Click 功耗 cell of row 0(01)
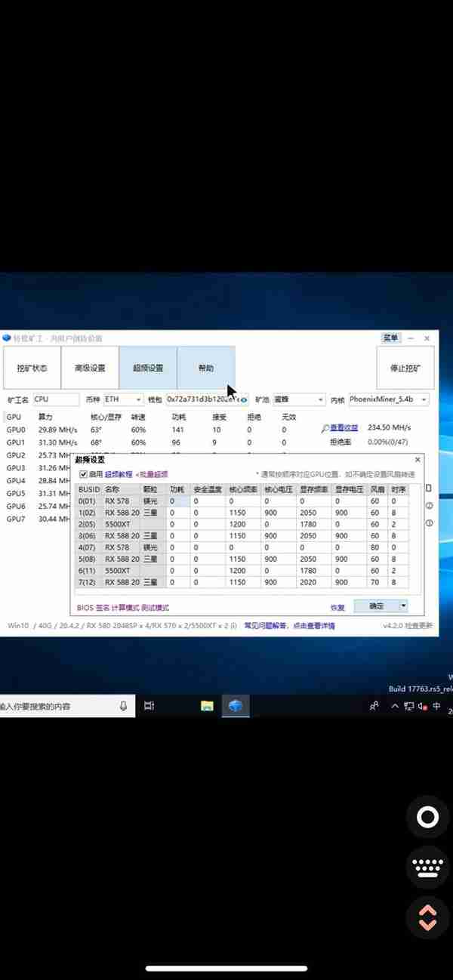Viewport: 453px width, 980px height. (178, 501)
